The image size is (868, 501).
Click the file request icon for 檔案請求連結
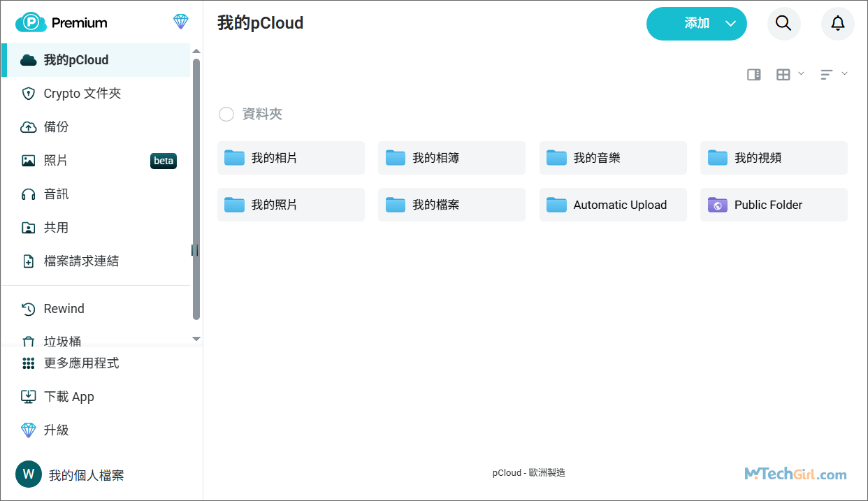tap(28, 261)
